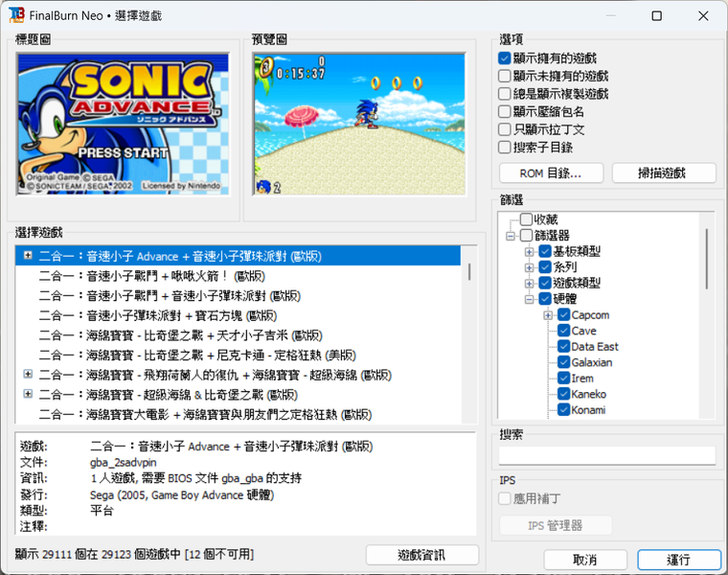This screenshot has width=728, height=575.
Task: Uncheck the Data East hardware checkbox
Action: click(563, 347)
